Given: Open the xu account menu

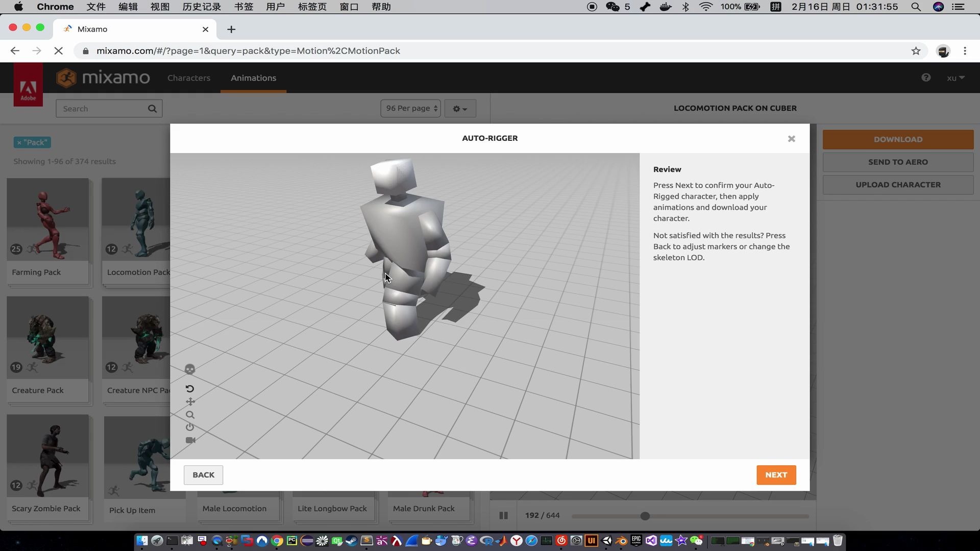Looking at the screenshot, I should 955,78.
